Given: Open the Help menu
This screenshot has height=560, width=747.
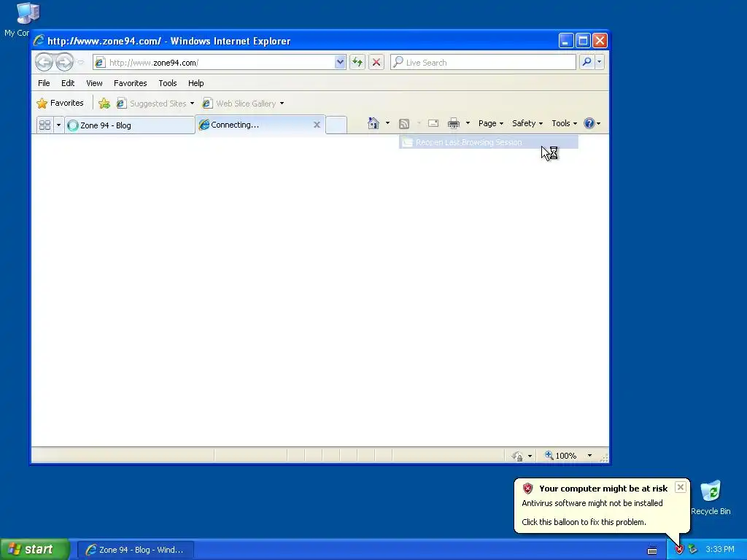Looking at the screenshot, I should pos(196,83).
